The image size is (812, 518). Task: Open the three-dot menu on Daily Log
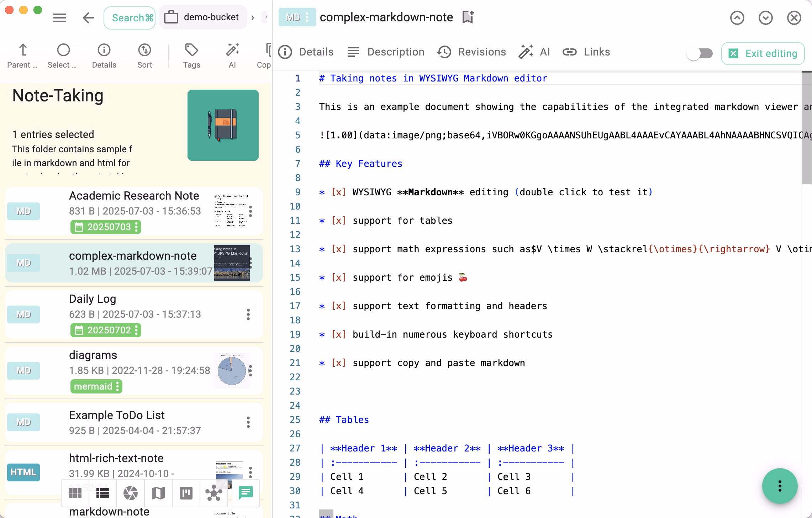point(248,314)
